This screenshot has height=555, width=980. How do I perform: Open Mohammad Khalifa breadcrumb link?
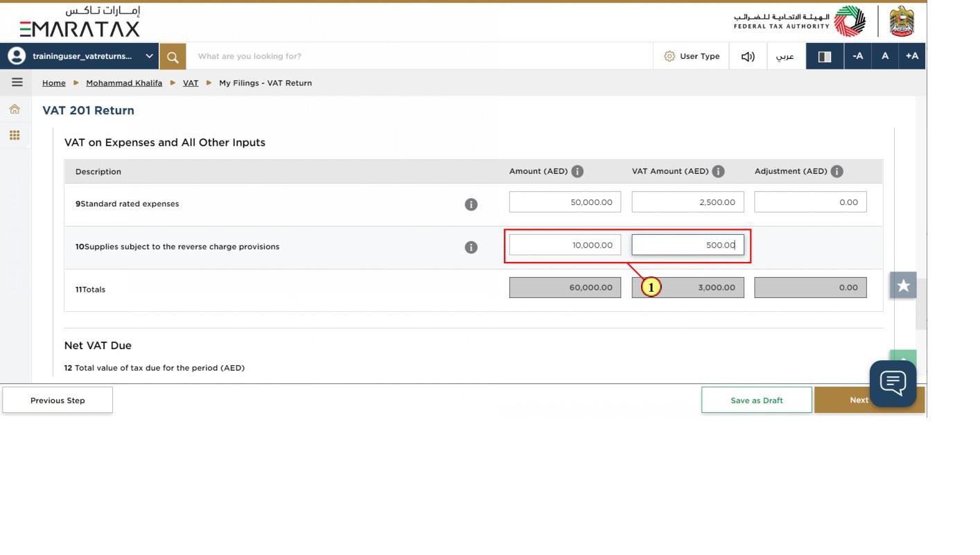point(124,82)
